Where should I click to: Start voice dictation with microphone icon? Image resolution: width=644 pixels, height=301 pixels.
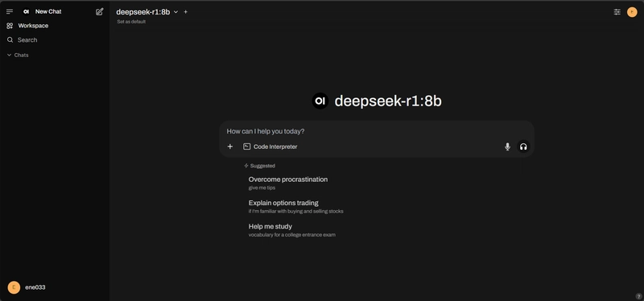(507, 146)
